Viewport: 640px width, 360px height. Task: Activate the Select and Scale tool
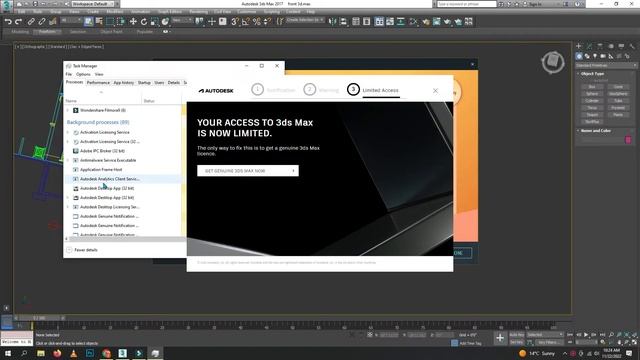[x=154, y=22]
